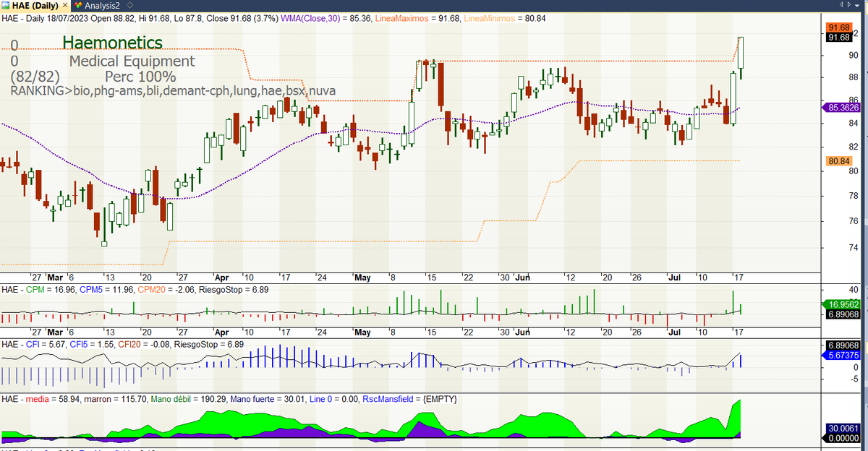The width and height of the screenshot is (868, 451).
Task: Click the media = 58.94 label
Action: 54,400
